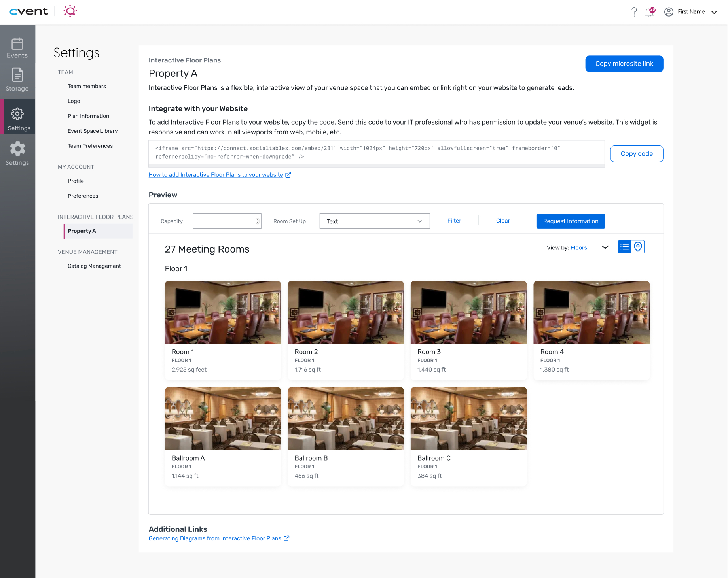Open Catalog Management
The image size is (728, 578).
pyautogui.click(x=94, y=266)
